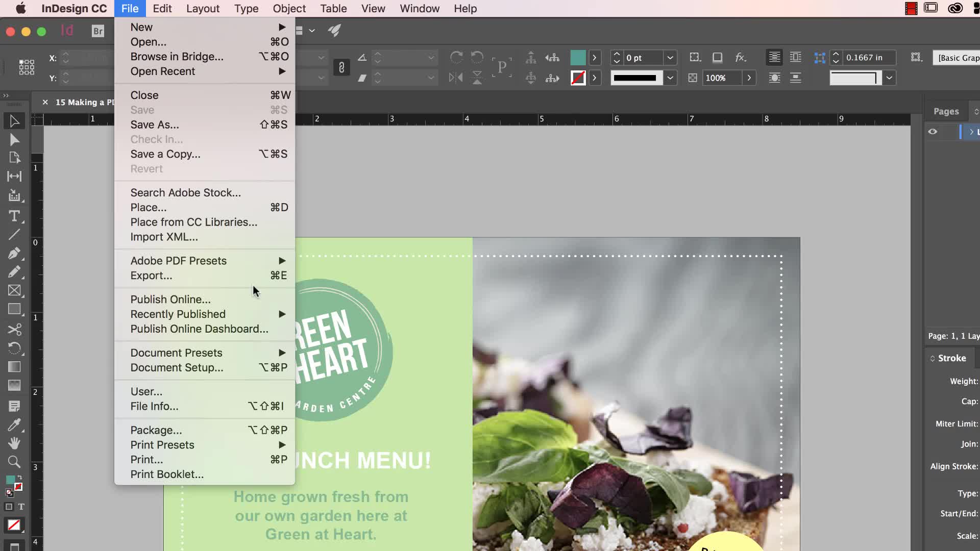Viewport: 980px width, 551px height.
Task: Open the New submenu
Action: pos(205,27)
